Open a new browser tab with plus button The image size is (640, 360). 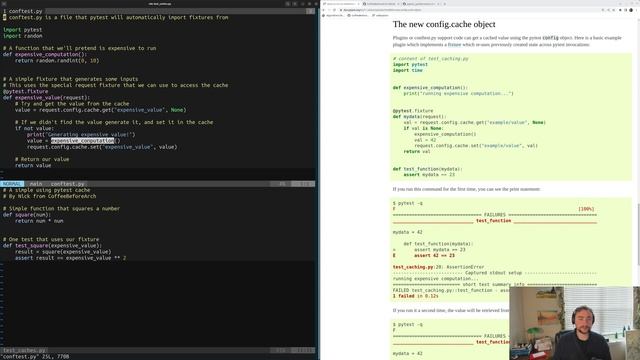(444, 4)
